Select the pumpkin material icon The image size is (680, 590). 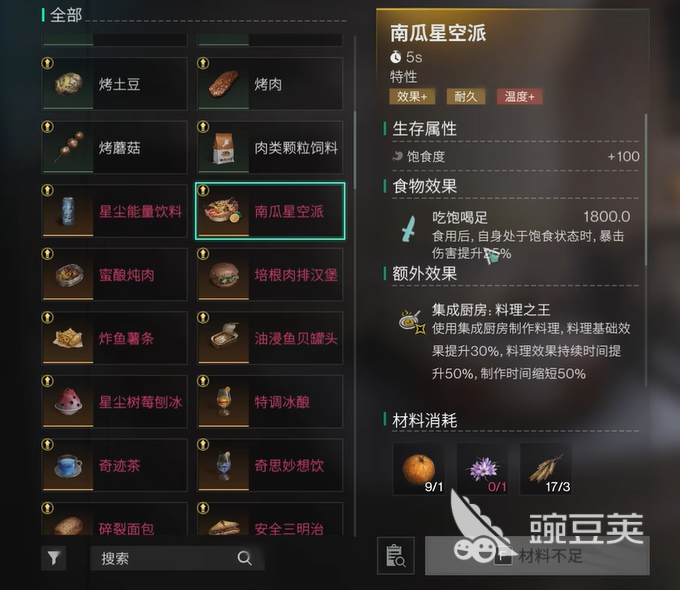click(x=419, y=469)
